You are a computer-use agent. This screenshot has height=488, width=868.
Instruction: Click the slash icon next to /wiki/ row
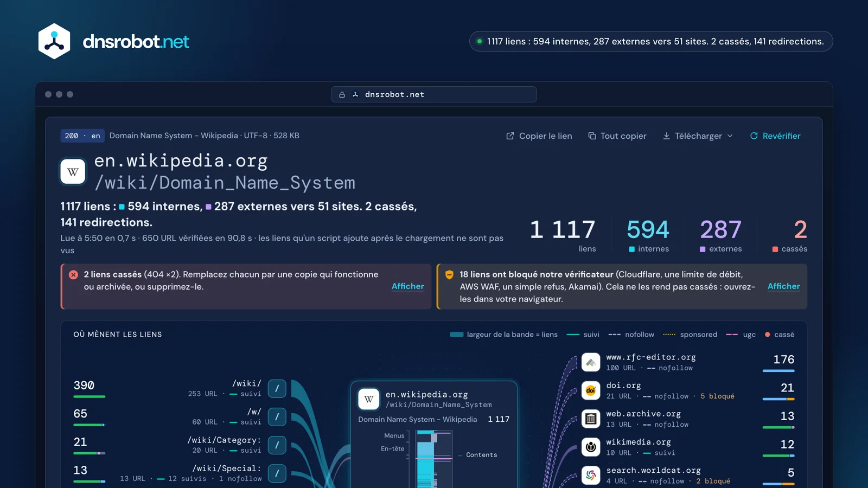tap(277, 388)
